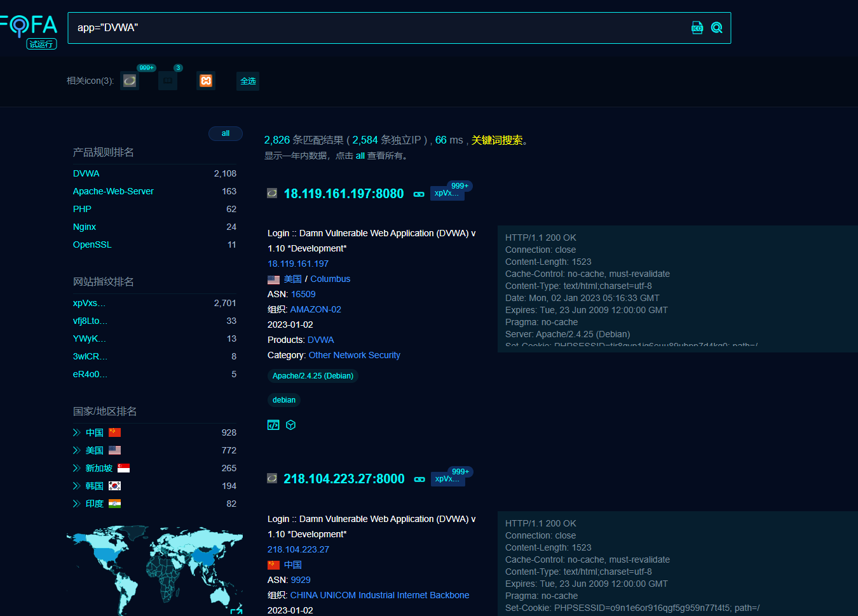Filter by PHP product
Screen dimensions: 858x616
tap(82, 209)
